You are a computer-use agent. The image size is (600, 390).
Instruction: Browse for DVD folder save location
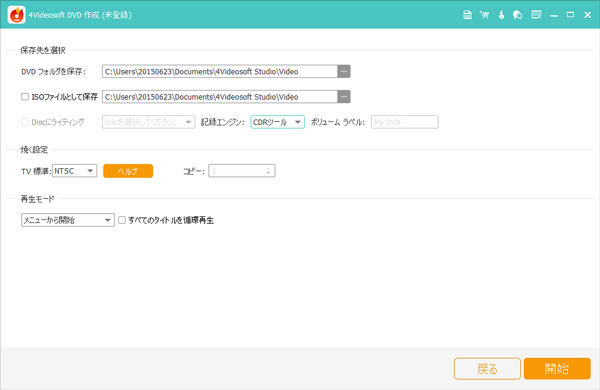(344, 71)
